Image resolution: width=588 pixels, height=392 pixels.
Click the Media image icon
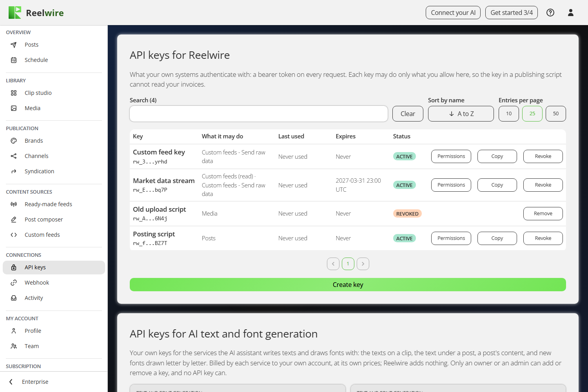pos(14,108)
